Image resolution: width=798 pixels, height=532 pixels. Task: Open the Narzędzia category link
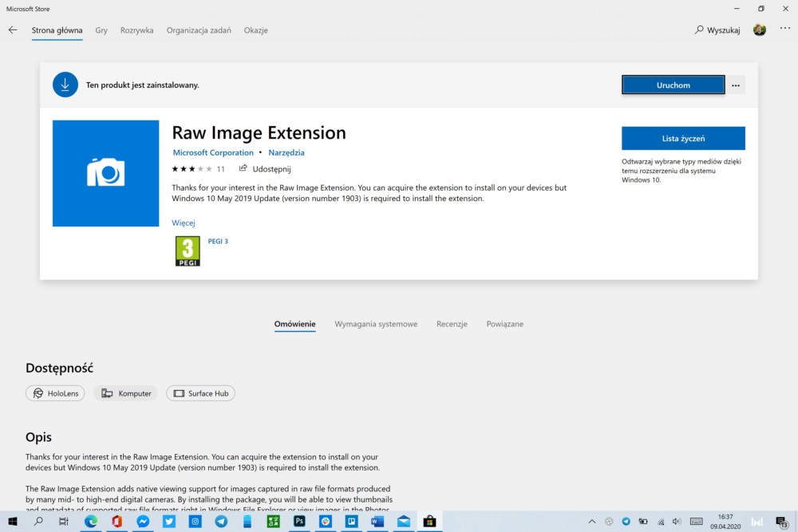(286, 152)
